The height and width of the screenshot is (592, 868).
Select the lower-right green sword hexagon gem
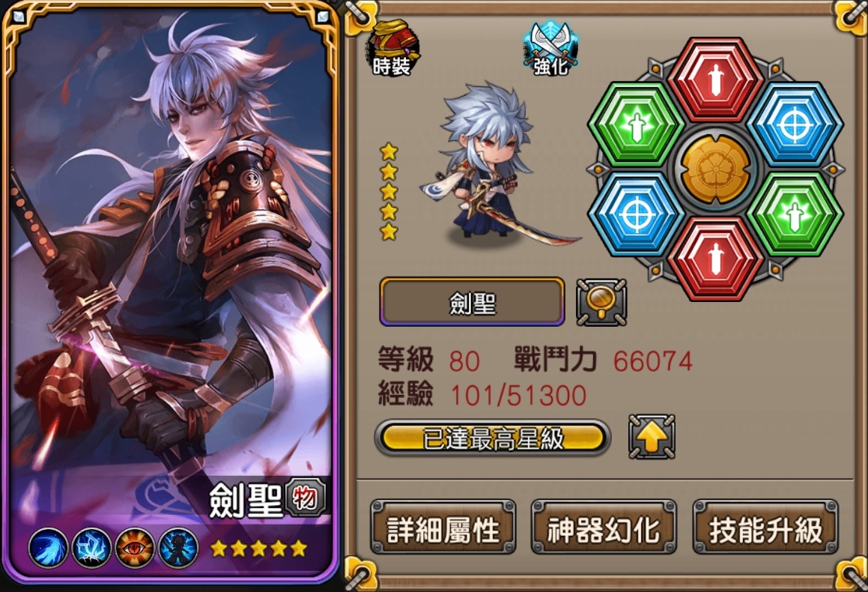pyautogui.click(x=795, y=214)
